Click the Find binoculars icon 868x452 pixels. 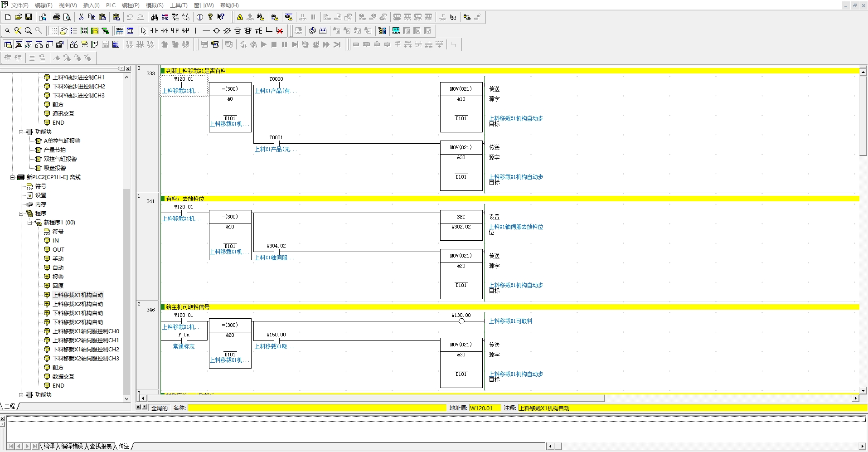point(155,17)
